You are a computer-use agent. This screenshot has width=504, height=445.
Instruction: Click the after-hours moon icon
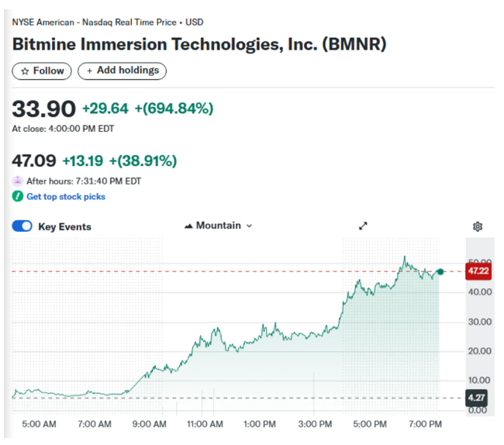(18, 181)
